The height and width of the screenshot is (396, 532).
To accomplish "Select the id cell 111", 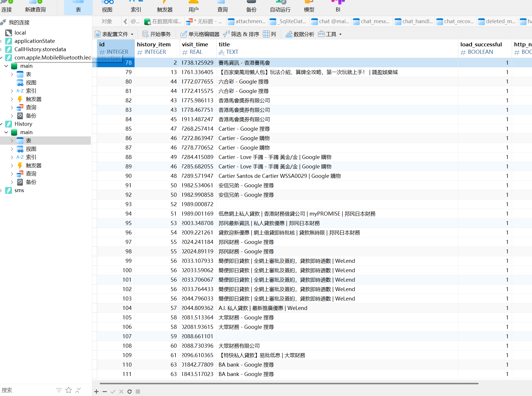I will [116, 374].
